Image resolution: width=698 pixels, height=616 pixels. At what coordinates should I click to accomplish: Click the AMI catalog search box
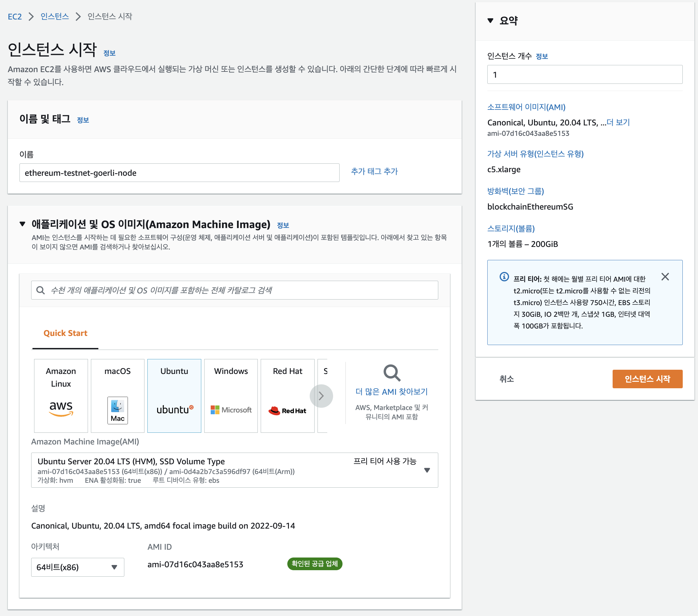(234, 290)
